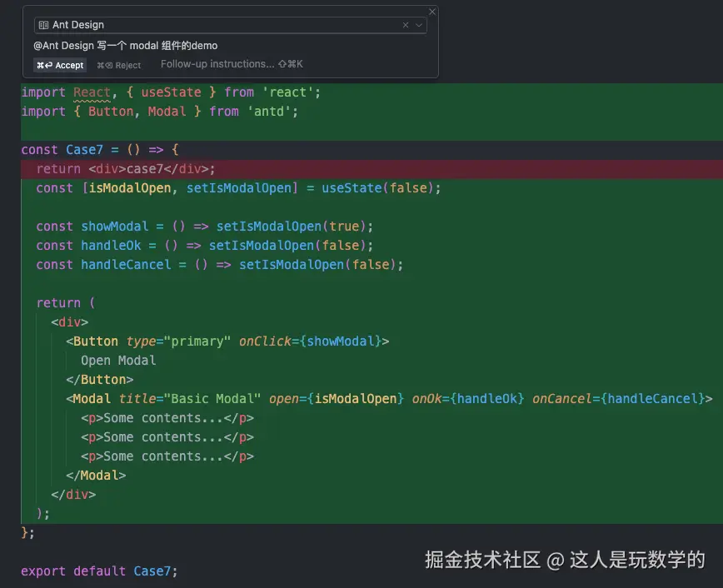Click handleOk in its const declaration
Viewport: 723px width, 588px height.
(x=111, y=246)
